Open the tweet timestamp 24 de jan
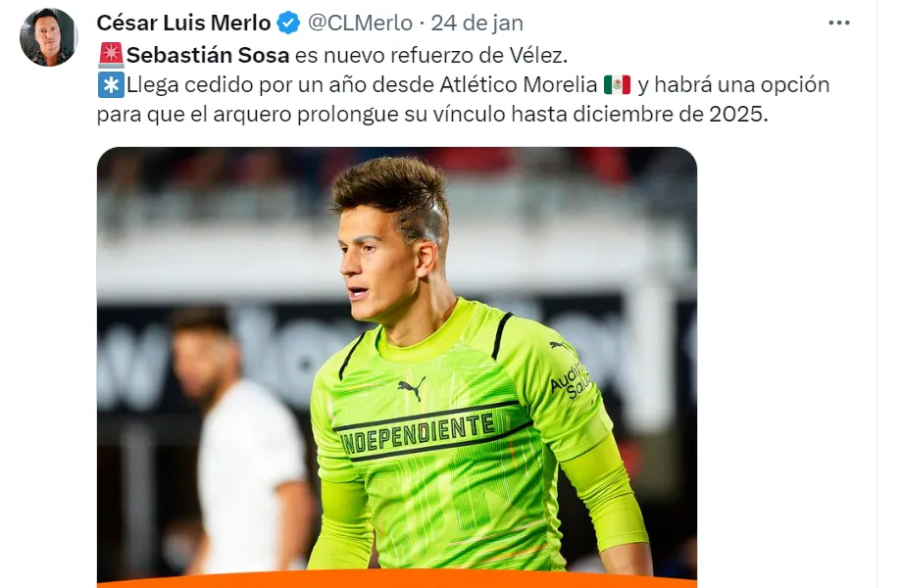This screenshot has height=588, width=902. pyautogui.click(x=476, y=23)
